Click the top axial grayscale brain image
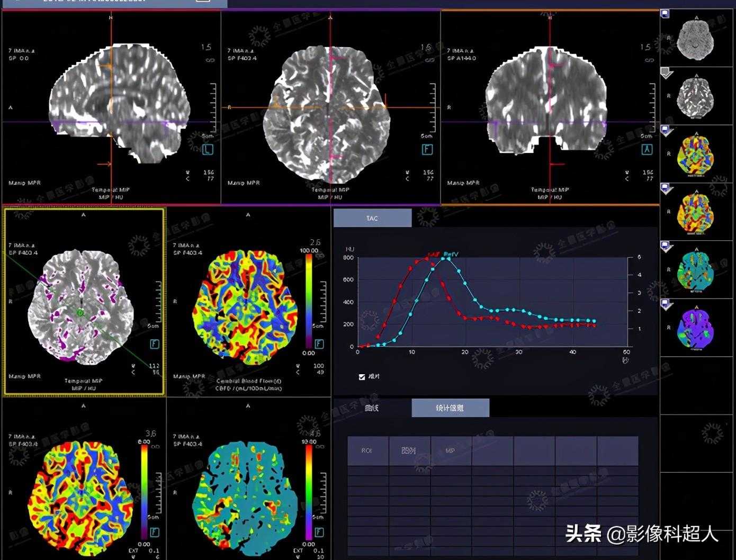The width and height of the screenshot is (736, 560). point(326,113)
